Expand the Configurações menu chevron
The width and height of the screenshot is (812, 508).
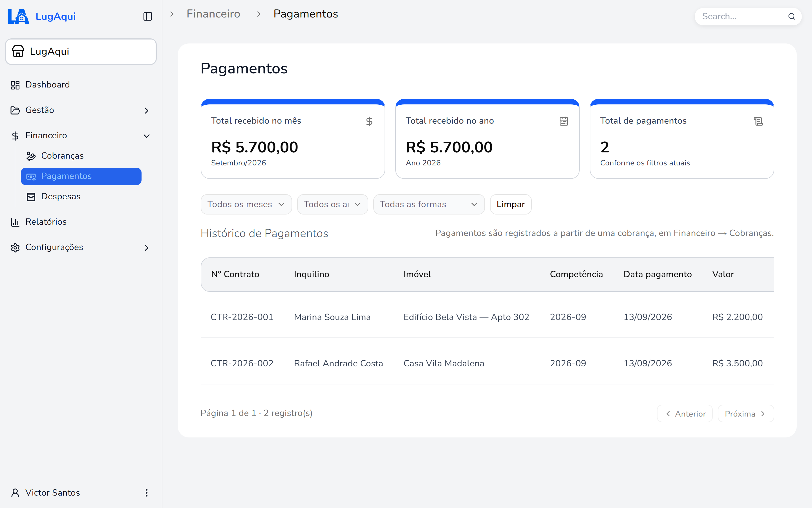146,248
